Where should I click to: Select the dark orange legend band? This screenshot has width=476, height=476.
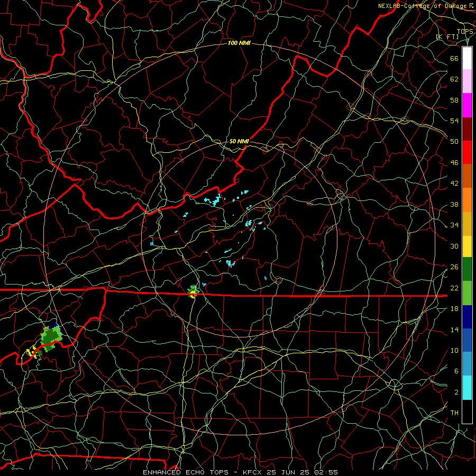pos(467,176)
